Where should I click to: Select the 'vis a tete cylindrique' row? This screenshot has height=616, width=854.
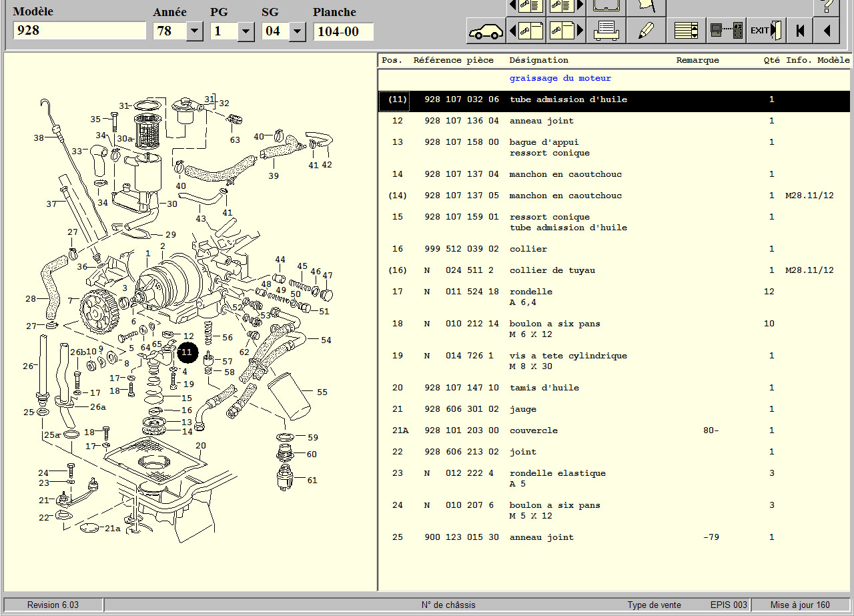tap(614, 361)
